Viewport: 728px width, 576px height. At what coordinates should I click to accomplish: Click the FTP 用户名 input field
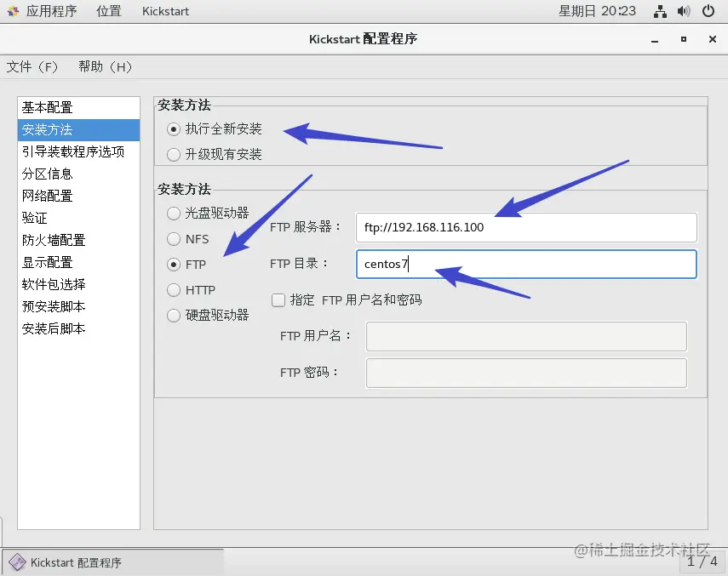526,336
